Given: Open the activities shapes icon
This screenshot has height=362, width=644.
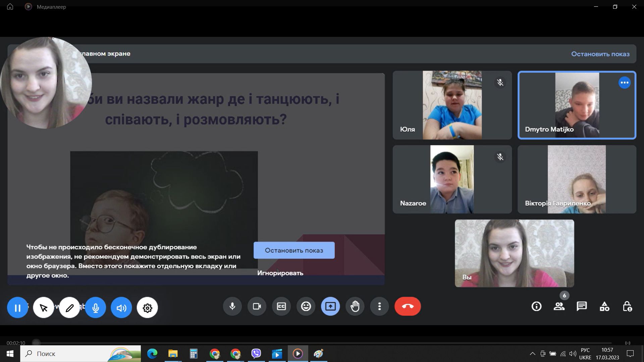Looking at the screenshot, I should tap(604, 306).
